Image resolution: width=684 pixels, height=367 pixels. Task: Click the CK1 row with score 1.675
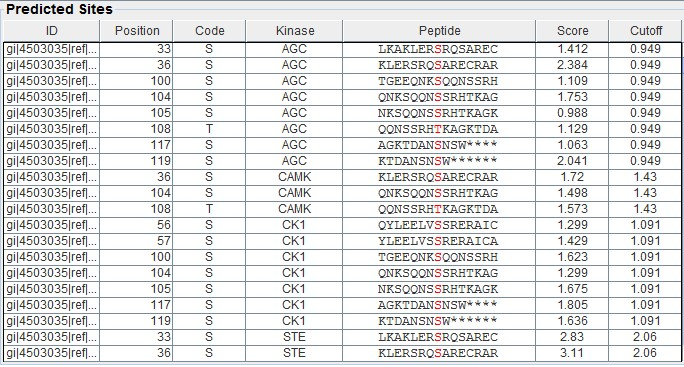(x=342, y=289)
